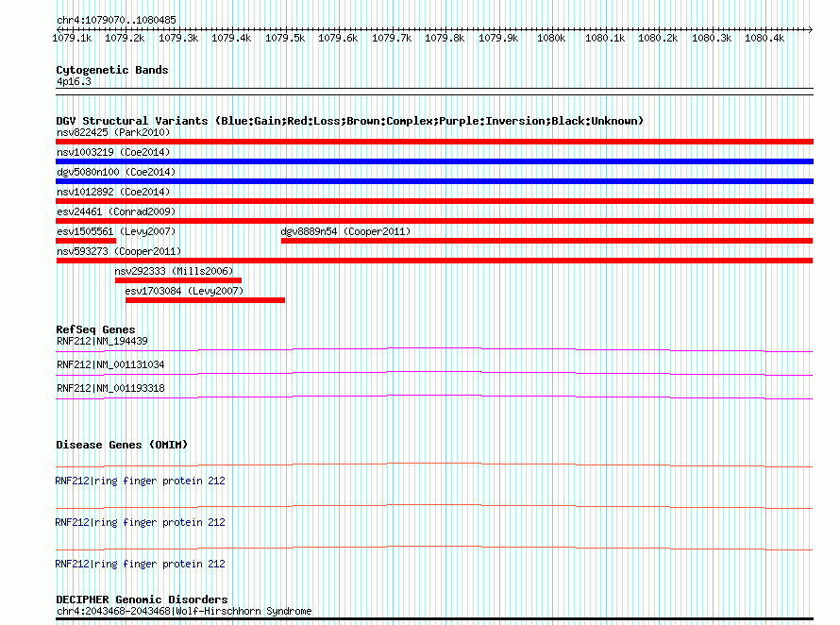Click the red loss bar of nsv593273
The width and height of the screenshot is (840, 625).
click(434, 261)
